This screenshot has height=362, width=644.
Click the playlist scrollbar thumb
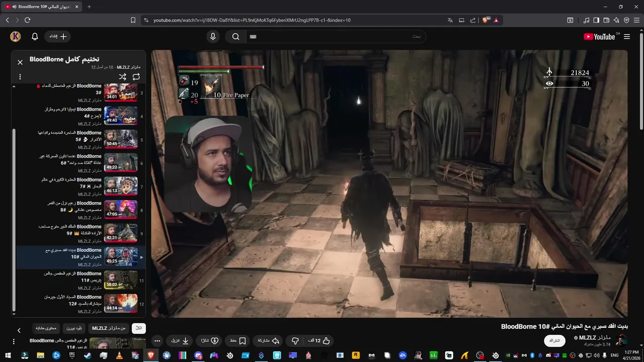point(14,219)
